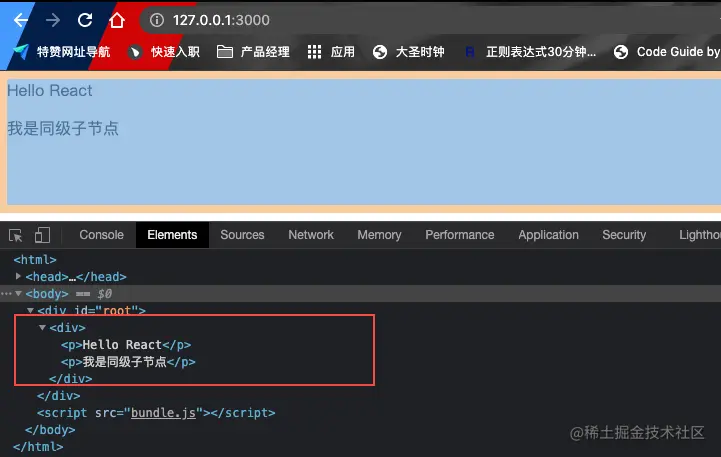Viewport: 721px width, 457px height.
Task: Click the Hello React paragraph on the page
Action: [50, 91]
